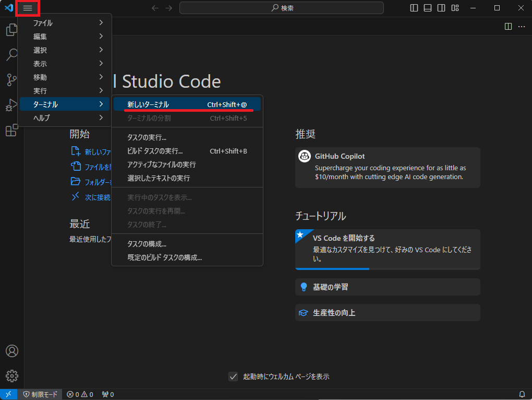The height and width of the screenshot is (400, 532).
Task: Open the Extensions view
Action: (12, 130)
